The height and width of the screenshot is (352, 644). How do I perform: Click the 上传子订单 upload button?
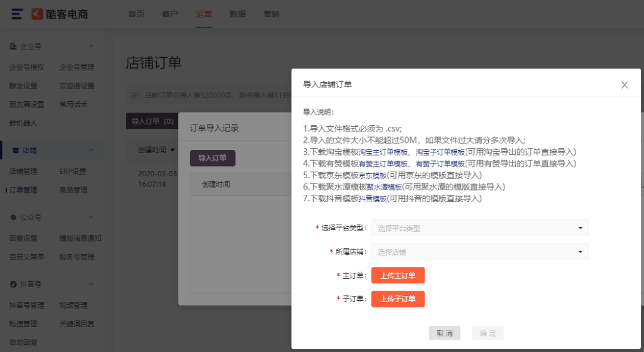point(398,298)
